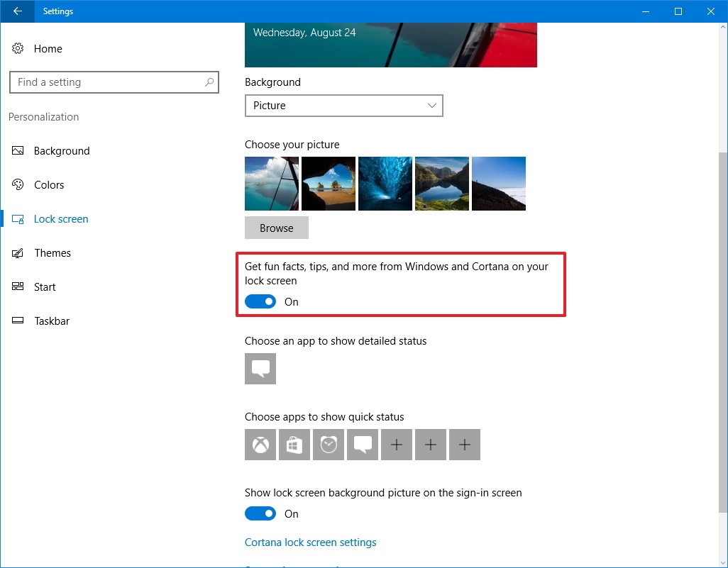Image resolution: width=728 pixels, height=568 pixels.
Task: Disable fun facts and tips on lock screen
Action: pyautogui.click(x=260, y=301)
